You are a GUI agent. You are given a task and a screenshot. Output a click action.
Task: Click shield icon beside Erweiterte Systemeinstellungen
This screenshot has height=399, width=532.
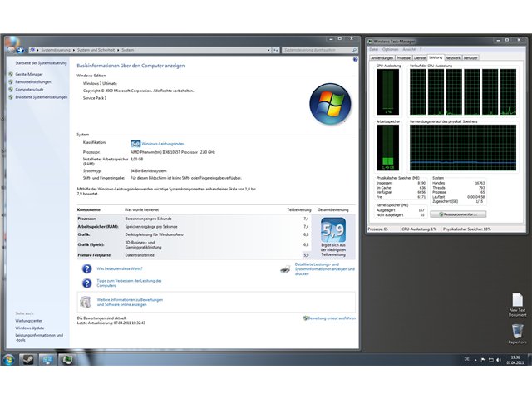click(x=11, y=97)
